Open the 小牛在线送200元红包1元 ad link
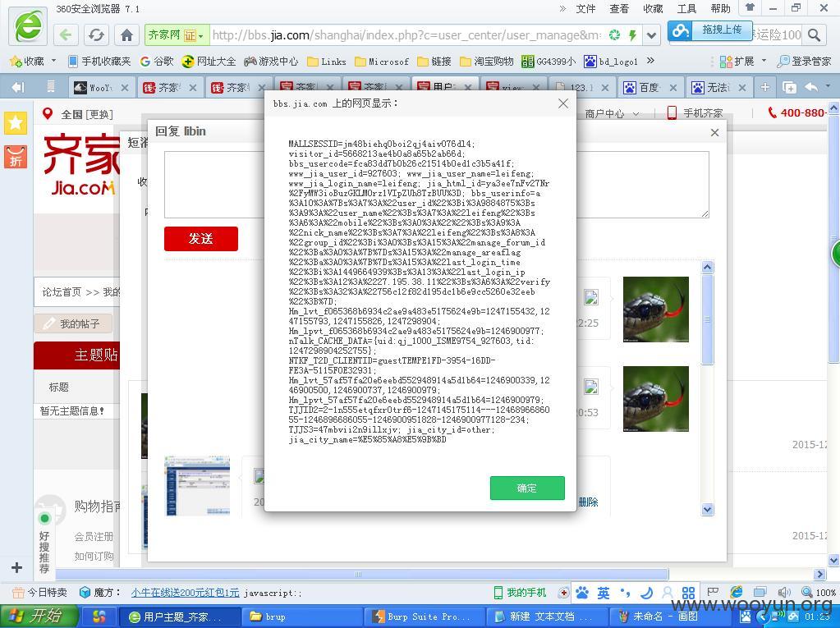Image resolution: width=840 pixels, height=628 pixels. 185,593
